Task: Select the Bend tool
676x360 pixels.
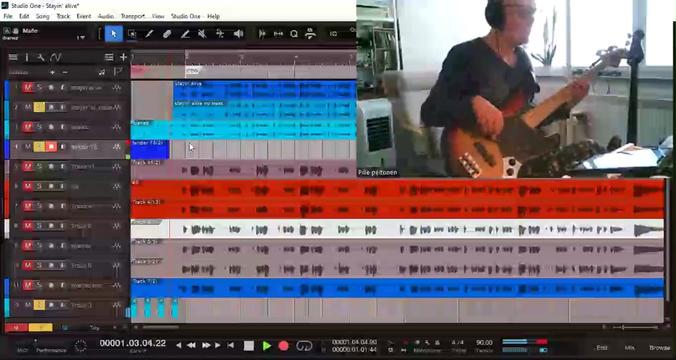Action: pyautogui.click(x=220, y=34)
